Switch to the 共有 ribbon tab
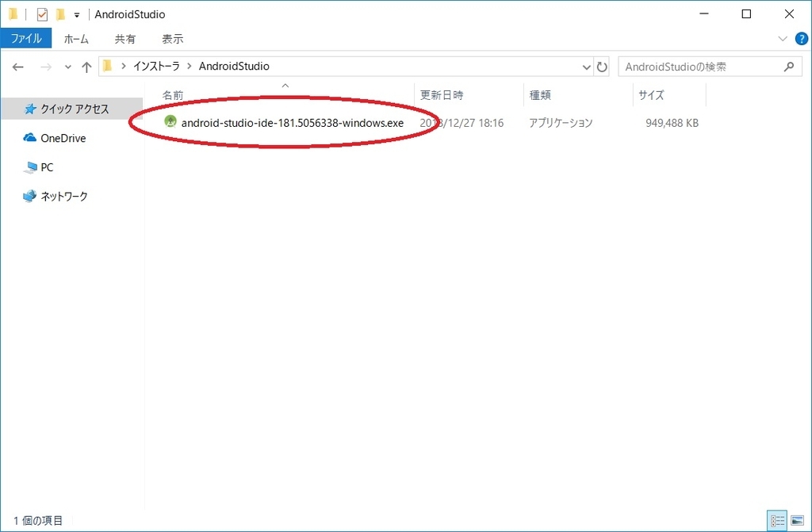The image size is (812, 532). tap(124, 39)
